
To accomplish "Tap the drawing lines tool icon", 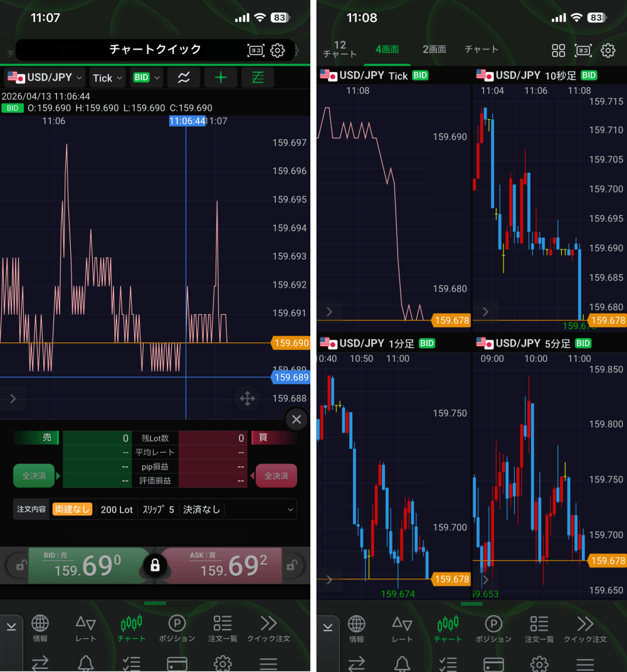I will click(258, 78).
